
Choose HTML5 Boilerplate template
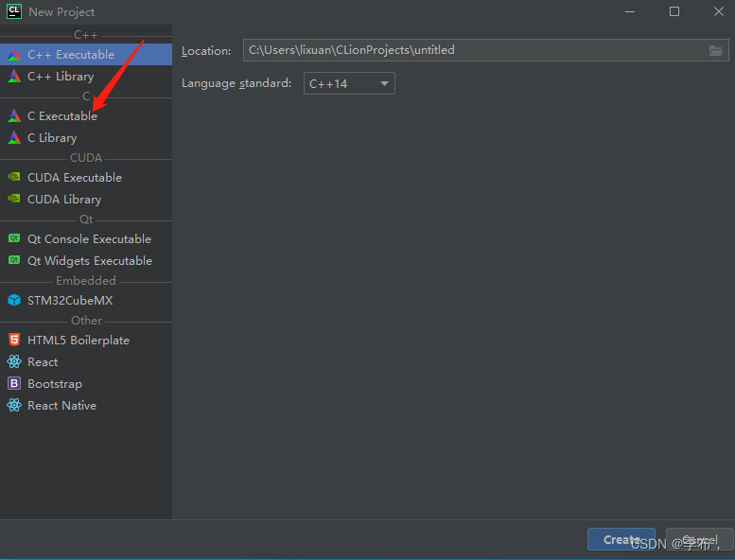pos(86,341)
